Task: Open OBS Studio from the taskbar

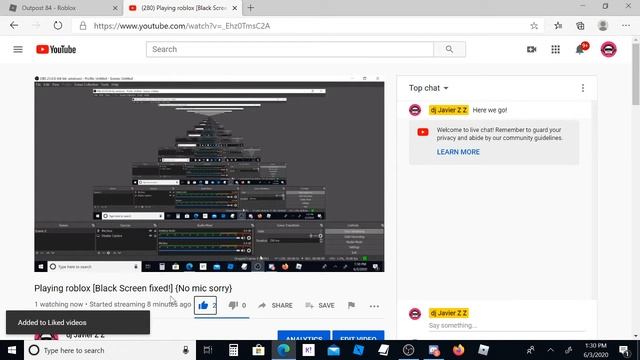Action: point(408,350)
